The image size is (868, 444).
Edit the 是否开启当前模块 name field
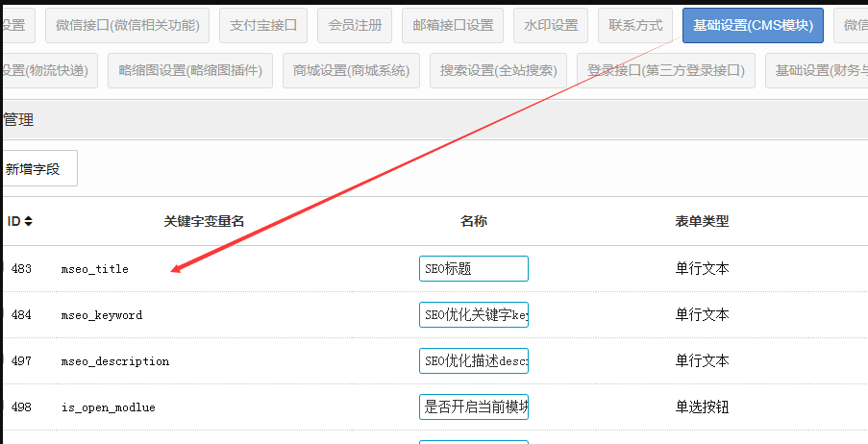pyautogui.click(x=474, y=407)
